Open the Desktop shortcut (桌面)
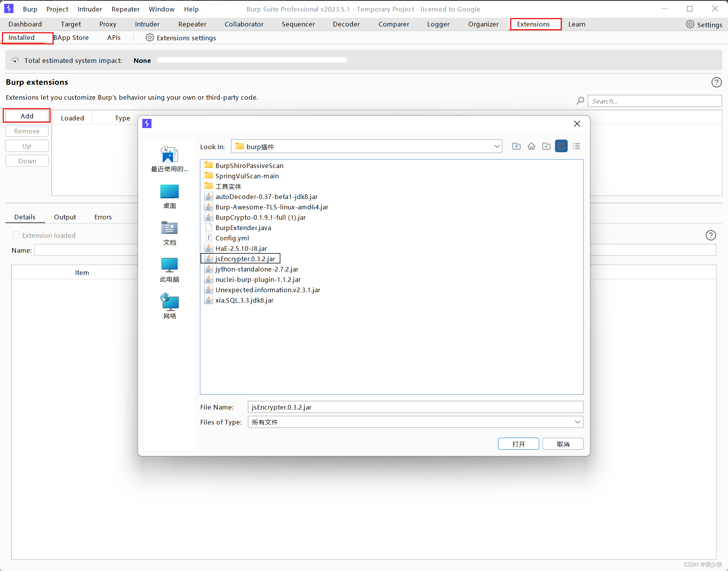The image size is (728, 571). pos(170,196)
